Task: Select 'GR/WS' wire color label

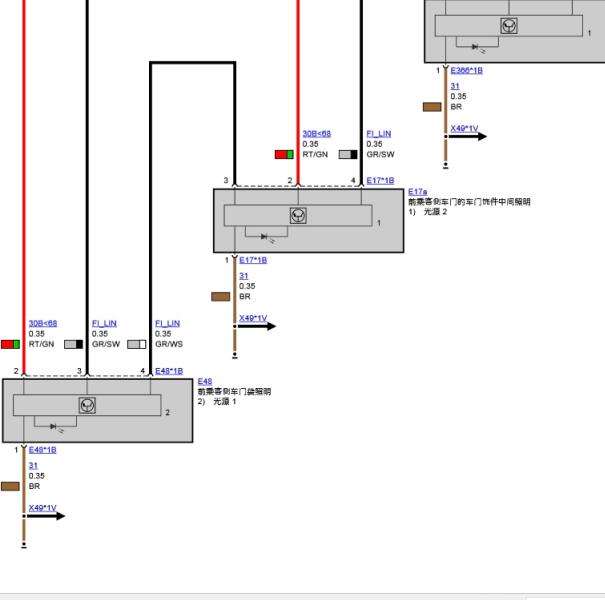Action: pos(169,344)
